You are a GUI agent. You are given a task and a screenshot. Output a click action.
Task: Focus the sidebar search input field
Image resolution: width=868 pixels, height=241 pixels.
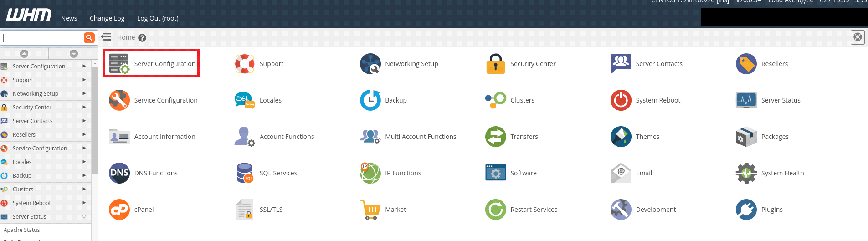click(42, 38)
